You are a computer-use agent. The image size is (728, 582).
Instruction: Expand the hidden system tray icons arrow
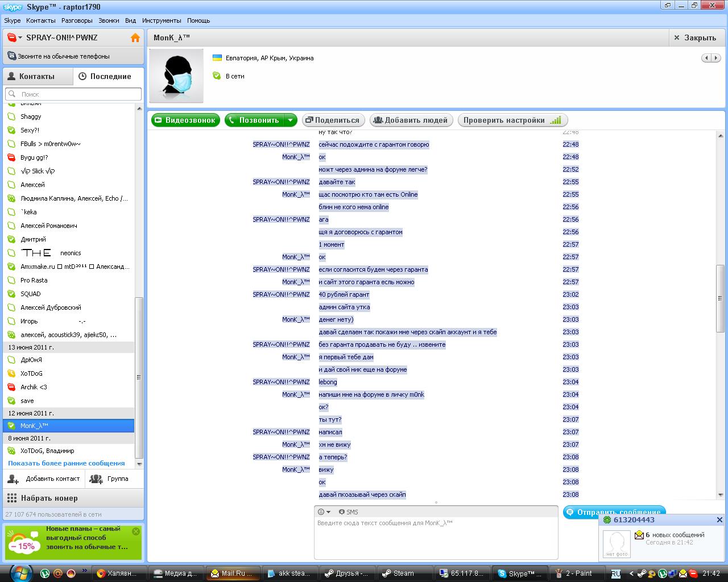click(x=631, y=573)
